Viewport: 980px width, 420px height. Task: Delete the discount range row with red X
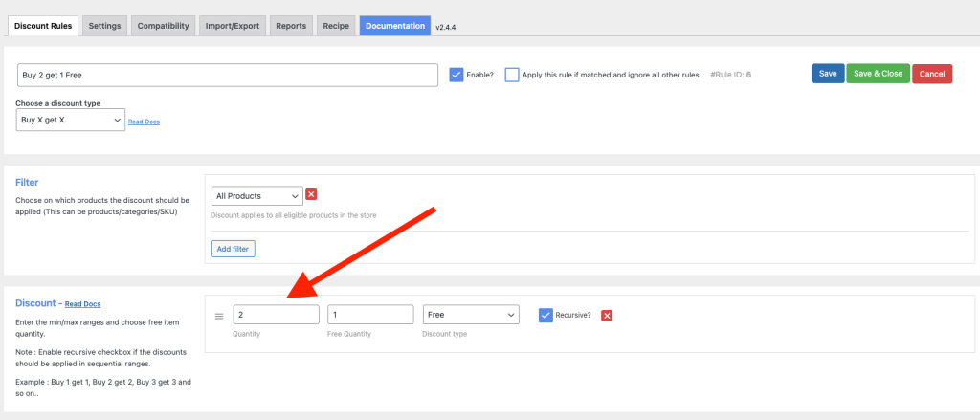coord(606,316)
